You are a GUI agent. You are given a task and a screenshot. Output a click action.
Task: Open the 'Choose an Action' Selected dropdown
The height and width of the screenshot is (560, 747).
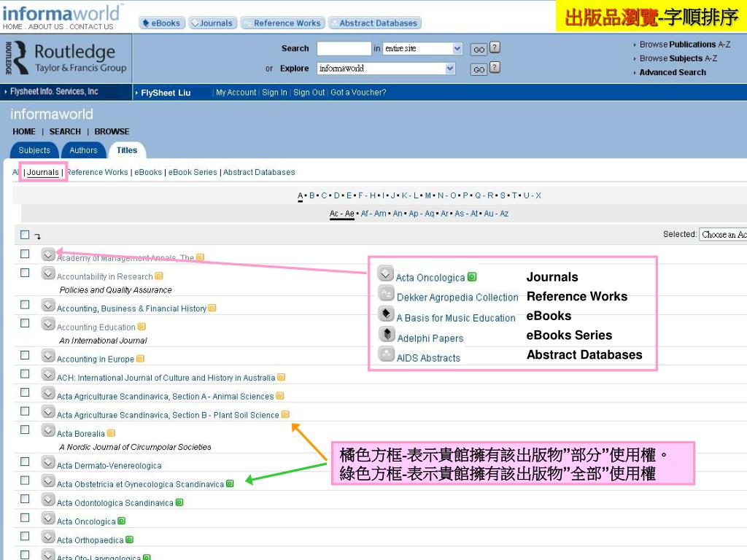pyautogui.click(x=723, y=234)
